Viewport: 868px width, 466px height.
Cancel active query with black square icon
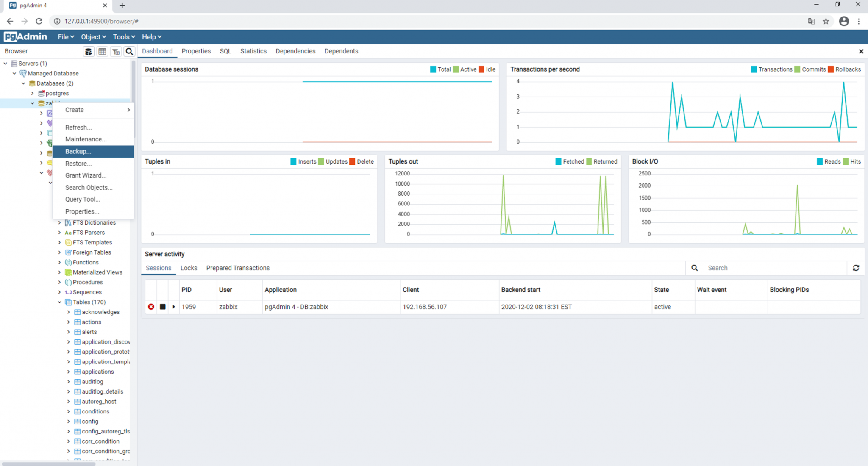(163, 307)
